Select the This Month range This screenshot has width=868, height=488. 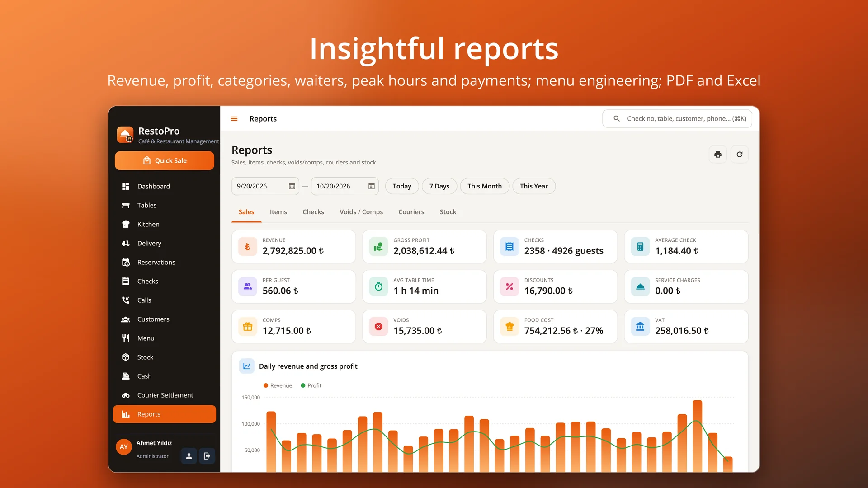[485, 186]
